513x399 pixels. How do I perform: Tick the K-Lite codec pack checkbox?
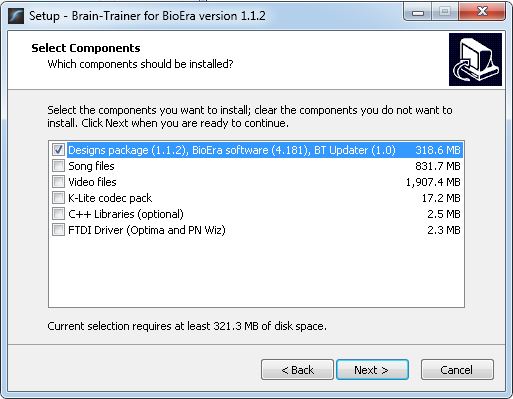pos(58,198)
